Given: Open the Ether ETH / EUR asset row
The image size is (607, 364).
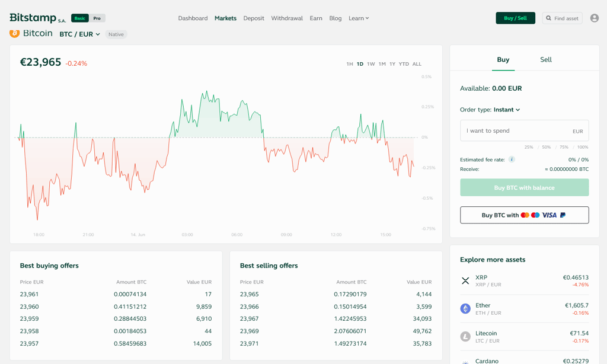Looking at the screenshot, I should pos(524,309).
